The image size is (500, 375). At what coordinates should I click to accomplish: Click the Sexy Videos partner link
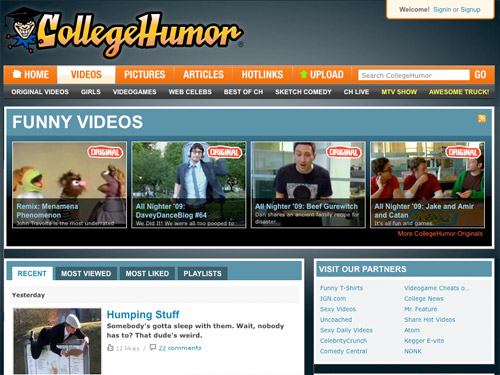[338, 309]
